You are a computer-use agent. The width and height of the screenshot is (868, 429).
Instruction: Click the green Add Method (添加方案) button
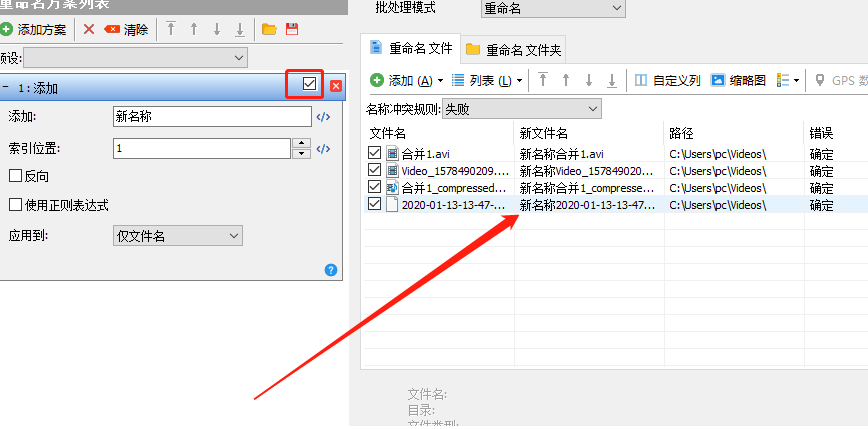(x=34, y=30)
